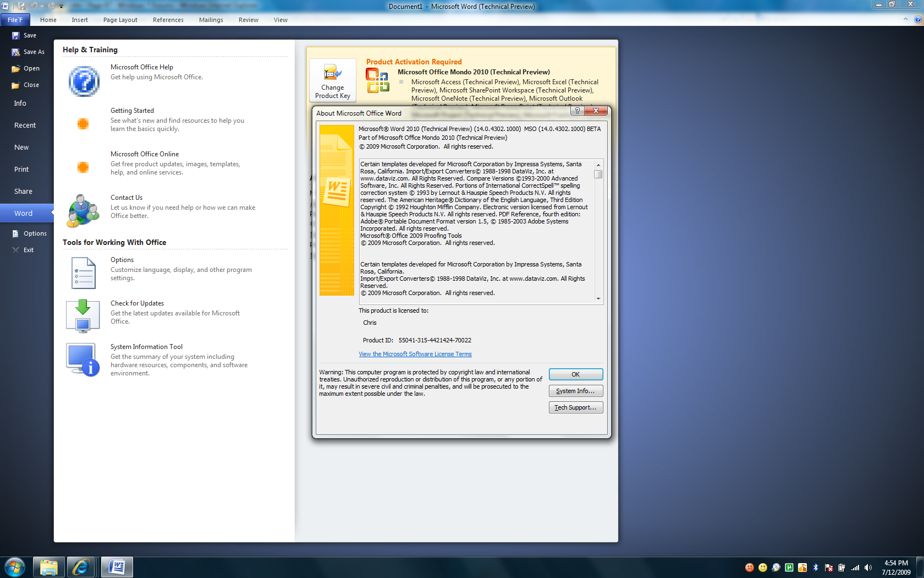Screen dimensions: 924x578
Task: Open the System Information Tool icon
Action: [x=83, y=359]
